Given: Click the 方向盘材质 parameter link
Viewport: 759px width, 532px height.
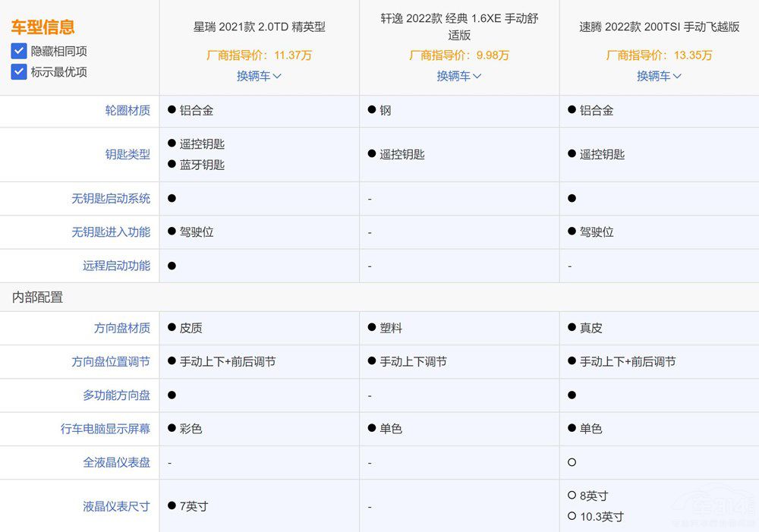Looking at the screenshot, I should coord(122,329).
